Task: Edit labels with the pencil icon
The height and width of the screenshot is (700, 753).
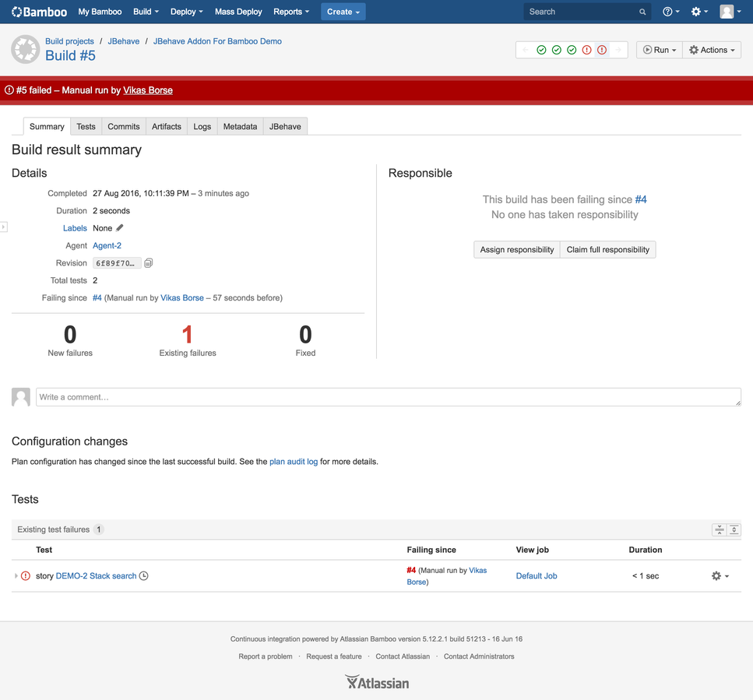Action: click(x=120, y=227)
